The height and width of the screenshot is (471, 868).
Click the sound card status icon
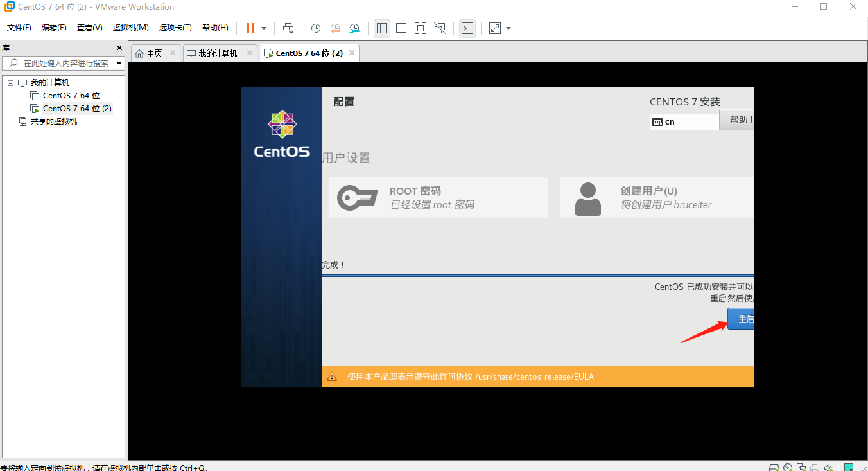coord(828,467)
